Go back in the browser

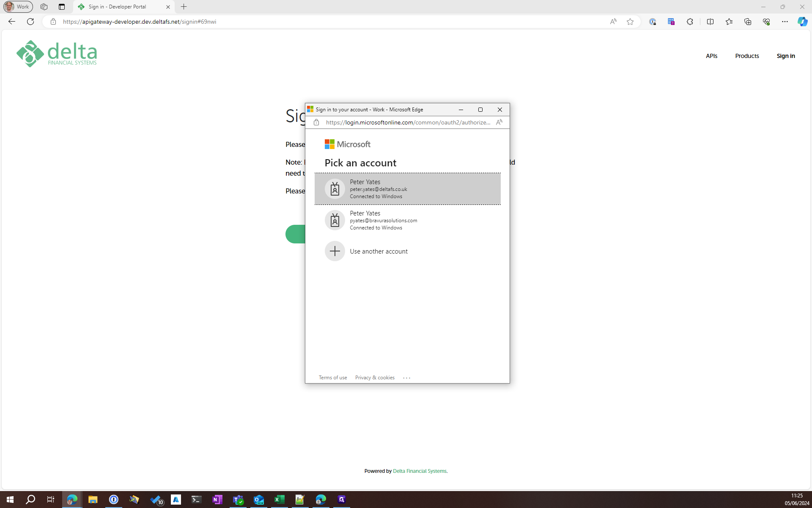click(12, 22)
